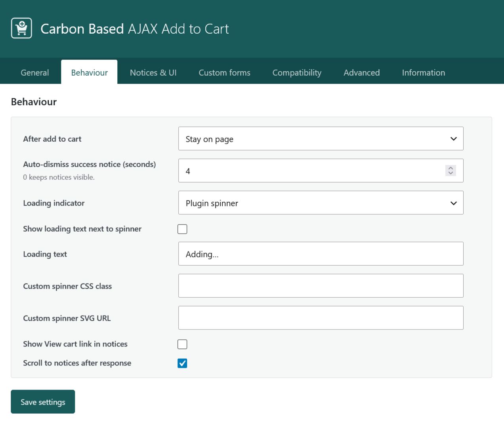
Task: Click the Carbon Based AJAX Add to Cart title
Action: pos(135,29)
